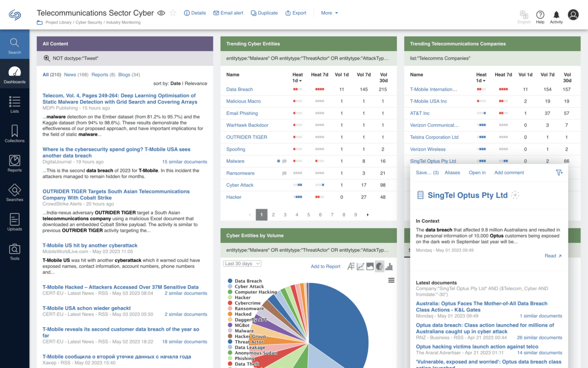Add comment on SingTel Optus entity
The width and height of the screenshot is (588, 368).
coord(509,173)
